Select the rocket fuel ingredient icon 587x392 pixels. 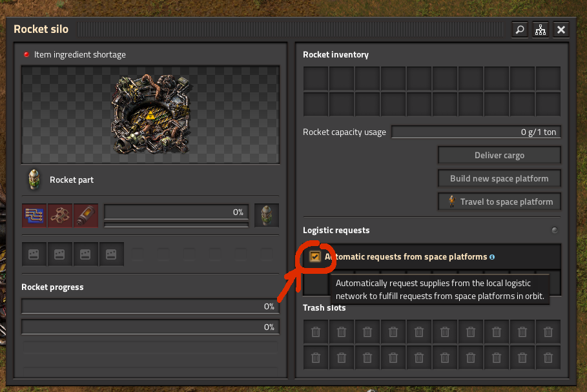coord(86,216)
